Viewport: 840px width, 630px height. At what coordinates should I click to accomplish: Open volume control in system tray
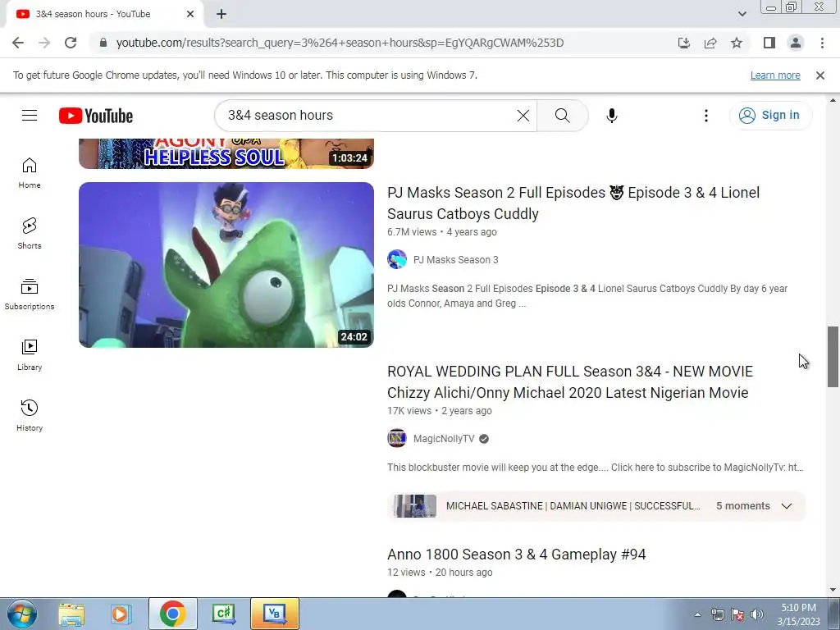click(x=757, y=614)
